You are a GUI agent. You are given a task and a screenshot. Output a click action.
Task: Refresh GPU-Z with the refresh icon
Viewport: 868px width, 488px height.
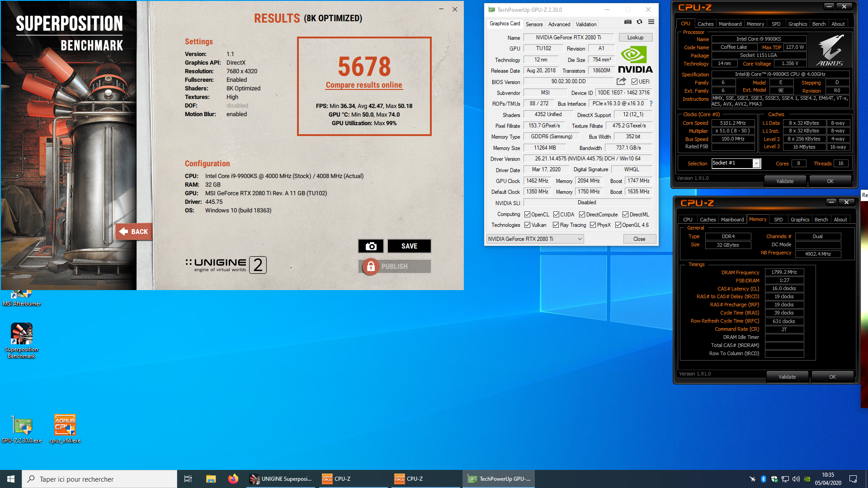639,22
